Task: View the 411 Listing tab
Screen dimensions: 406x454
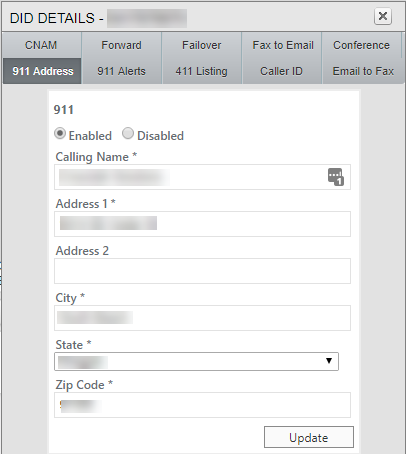Action: pyautogui.click(x=202, y=71)
